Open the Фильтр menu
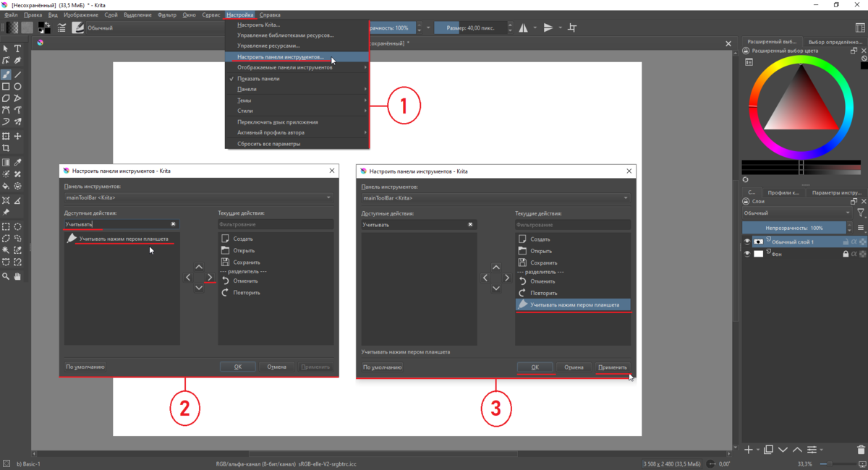Viewport: 868px width, 470px height. [166, 14]
